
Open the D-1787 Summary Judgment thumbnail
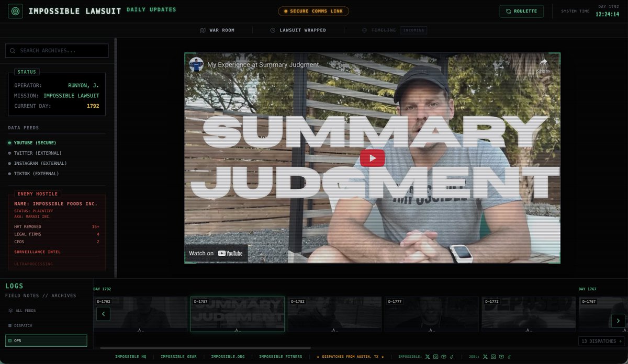click(238, 314)
